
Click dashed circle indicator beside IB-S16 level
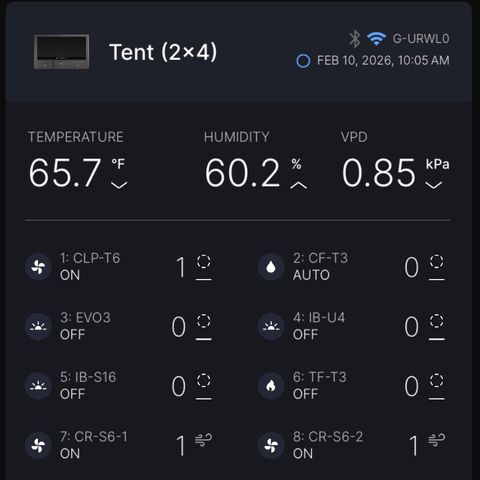(x=204, y=380)
